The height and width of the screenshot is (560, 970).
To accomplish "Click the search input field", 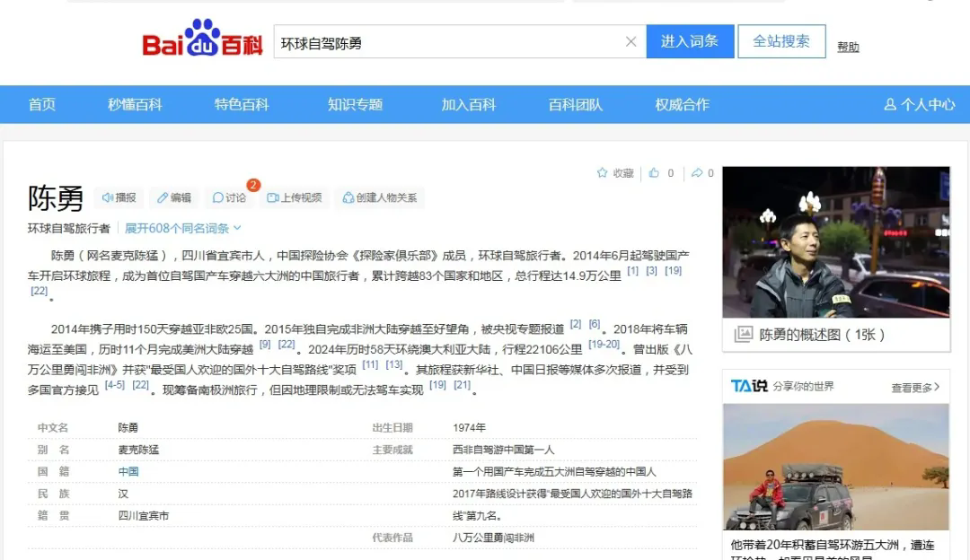I will [449, 42].
